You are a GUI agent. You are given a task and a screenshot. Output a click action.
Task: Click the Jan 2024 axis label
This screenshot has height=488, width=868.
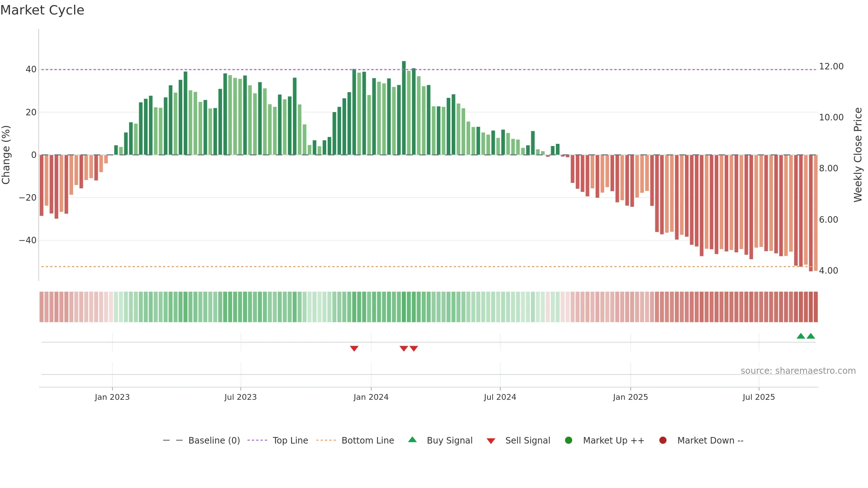pyautogui.click(x=371, y=397)
